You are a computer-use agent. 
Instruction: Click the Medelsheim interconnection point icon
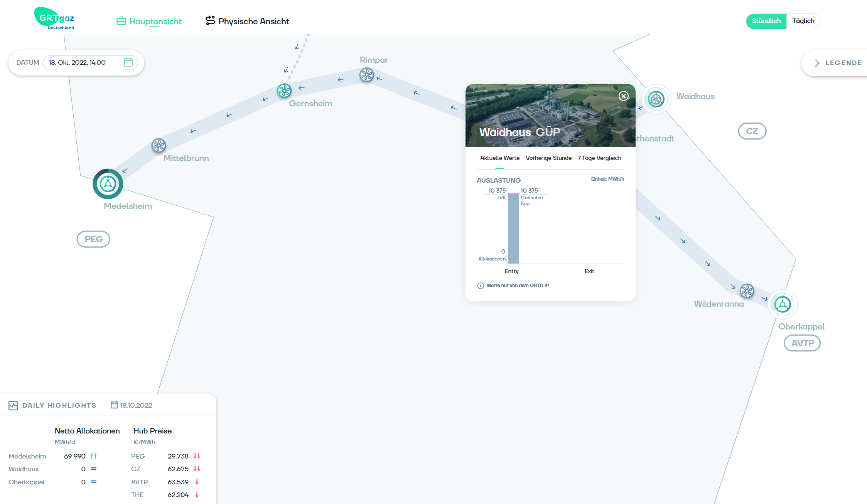click(x=108, y=184)
